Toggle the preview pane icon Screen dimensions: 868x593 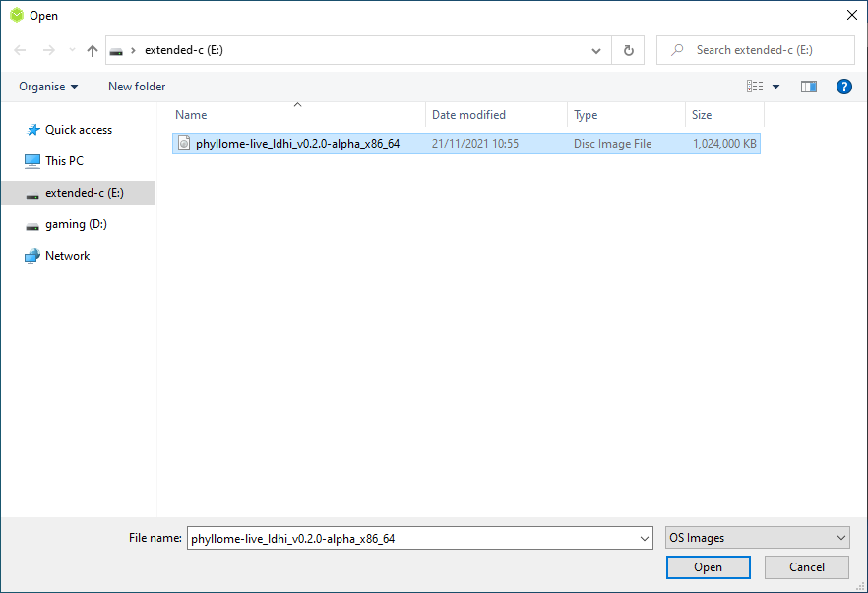809,87
